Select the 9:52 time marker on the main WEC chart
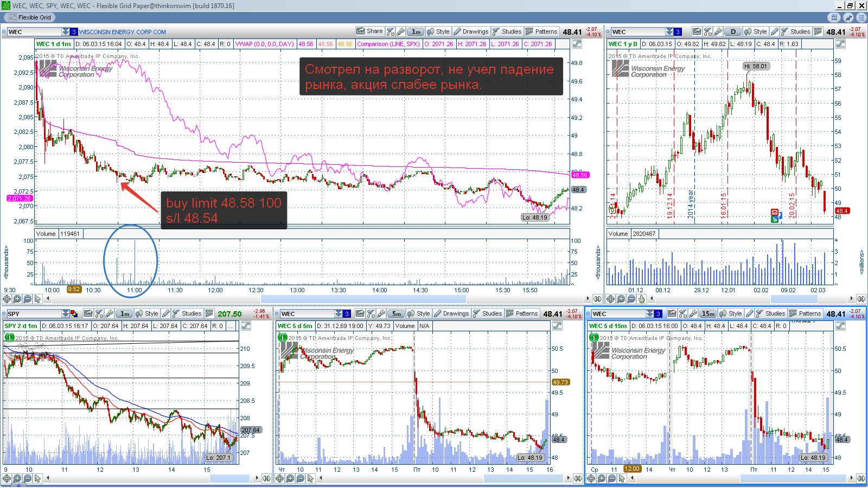Viewport: 868px width, 488px height. pyautogui.click(x=74, y=289)
